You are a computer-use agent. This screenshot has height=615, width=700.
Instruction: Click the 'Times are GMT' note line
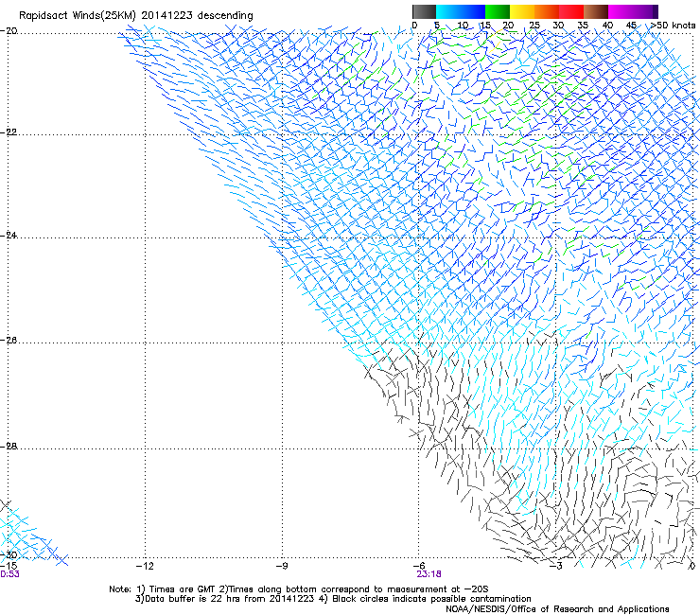pos(298,589)
